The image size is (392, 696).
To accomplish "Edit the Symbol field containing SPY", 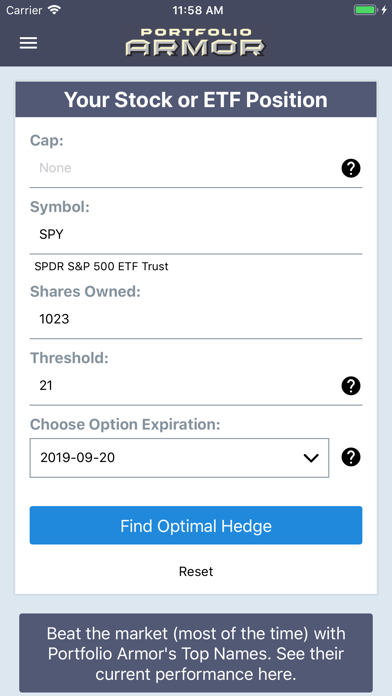I will coord(196,234).
